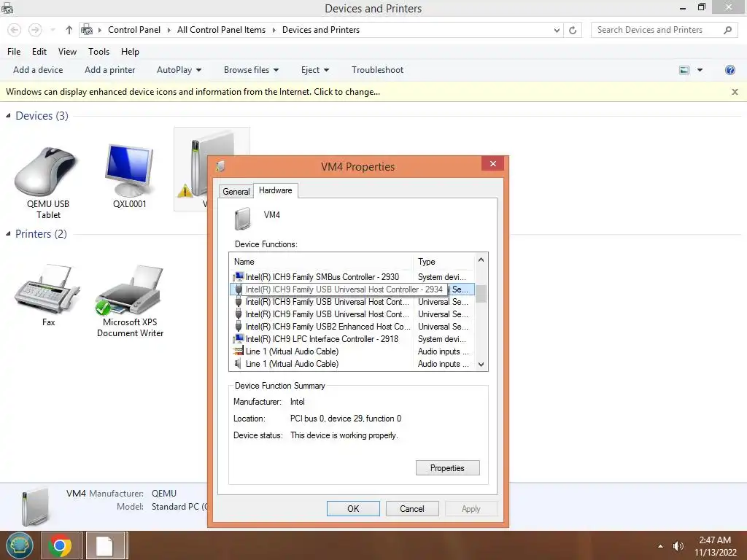
Task: Switch to the General tab
Action: [x=236, y=192]
